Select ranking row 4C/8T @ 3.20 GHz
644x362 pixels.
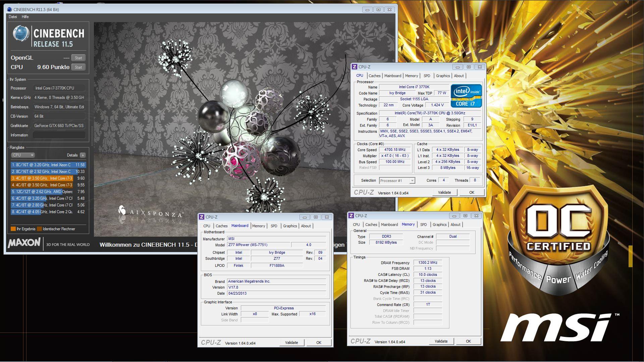(48, 198)
